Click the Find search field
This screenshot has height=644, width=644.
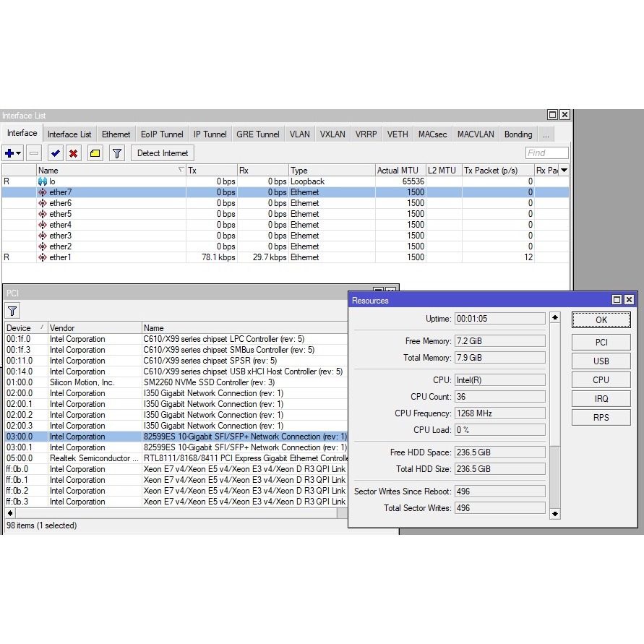[x=546, y=153]
